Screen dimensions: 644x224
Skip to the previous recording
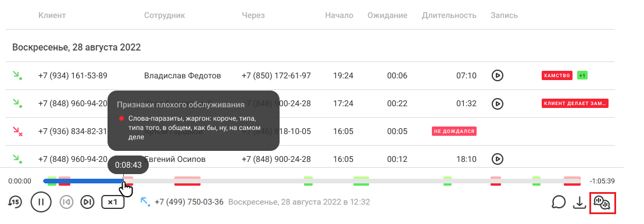point(66,202)
